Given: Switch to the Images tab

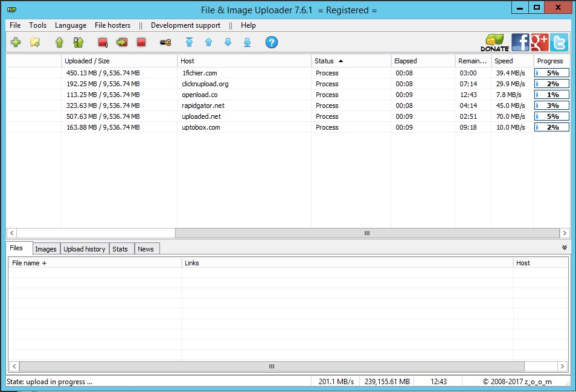Looking at the screenshot, I should click(x=46, y=249).
